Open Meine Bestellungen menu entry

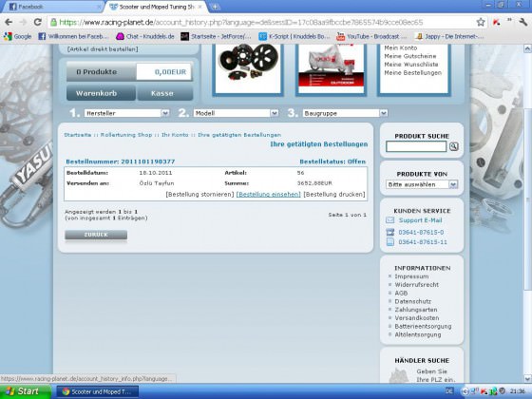click(413, 72)
